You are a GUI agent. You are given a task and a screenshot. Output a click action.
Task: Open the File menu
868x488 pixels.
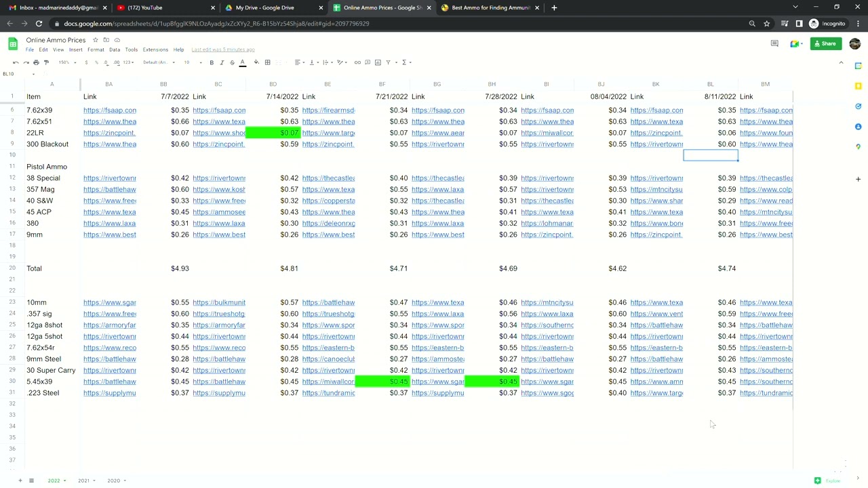(30, 49)
